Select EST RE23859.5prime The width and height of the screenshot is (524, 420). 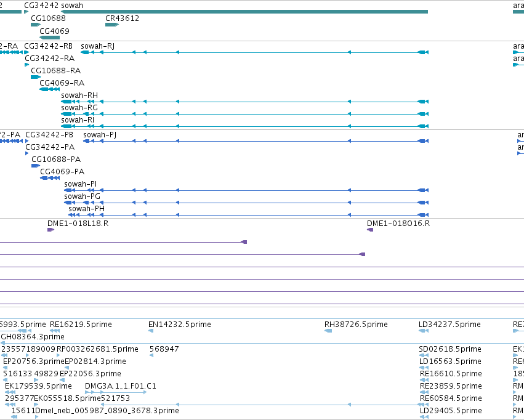click(x=451, y=386)
